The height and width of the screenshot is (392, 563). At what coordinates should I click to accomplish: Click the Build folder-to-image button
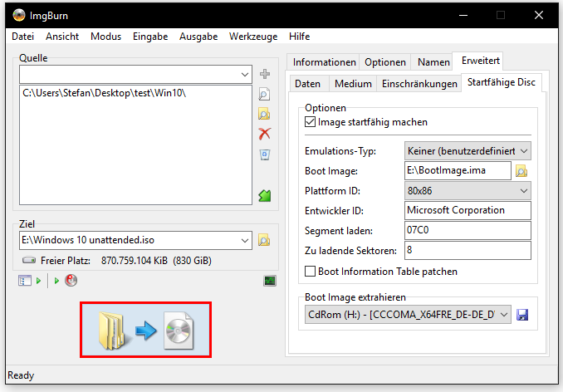[145, 330]
